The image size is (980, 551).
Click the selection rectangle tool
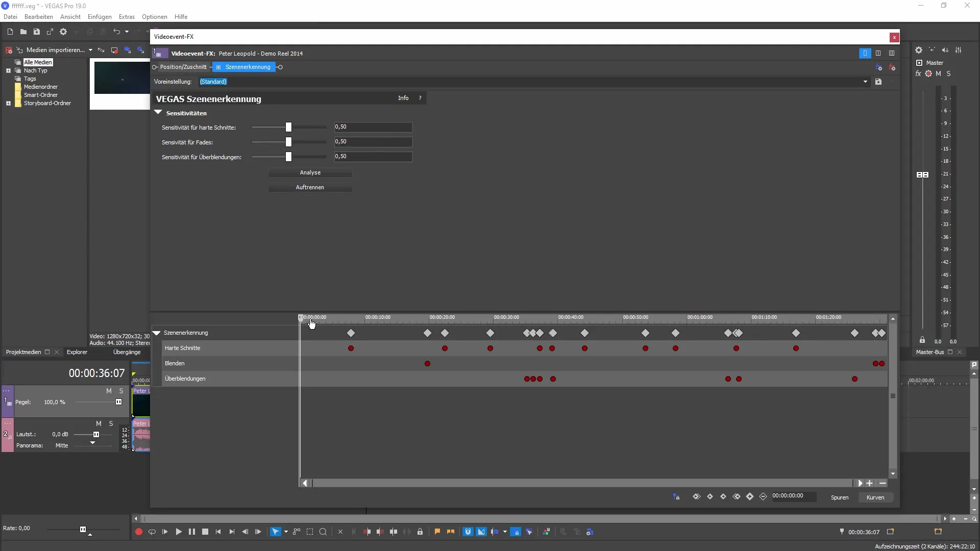click(310, 532)
